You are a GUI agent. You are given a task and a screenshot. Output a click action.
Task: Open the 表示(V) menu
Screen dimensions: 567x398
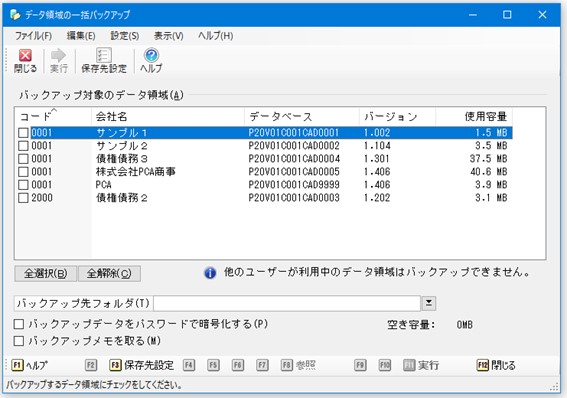point(169,36)
